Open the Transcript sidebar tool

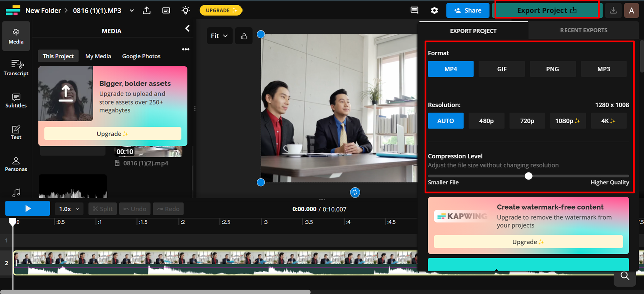(x=16, y=68)
